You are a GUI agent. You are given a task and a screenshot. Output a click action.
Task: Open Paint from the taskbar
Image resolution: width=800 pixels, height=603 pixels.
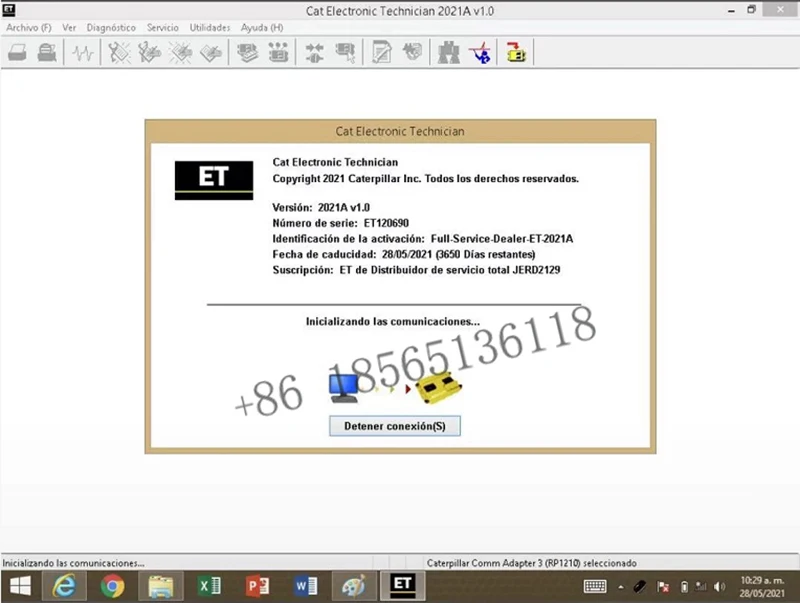[354, 586]
